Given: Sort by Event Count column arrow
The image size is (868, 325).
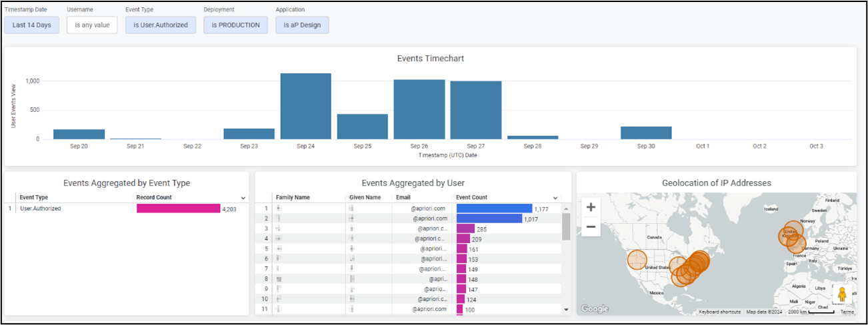Looking at the screenshot, I should [556, 198].
